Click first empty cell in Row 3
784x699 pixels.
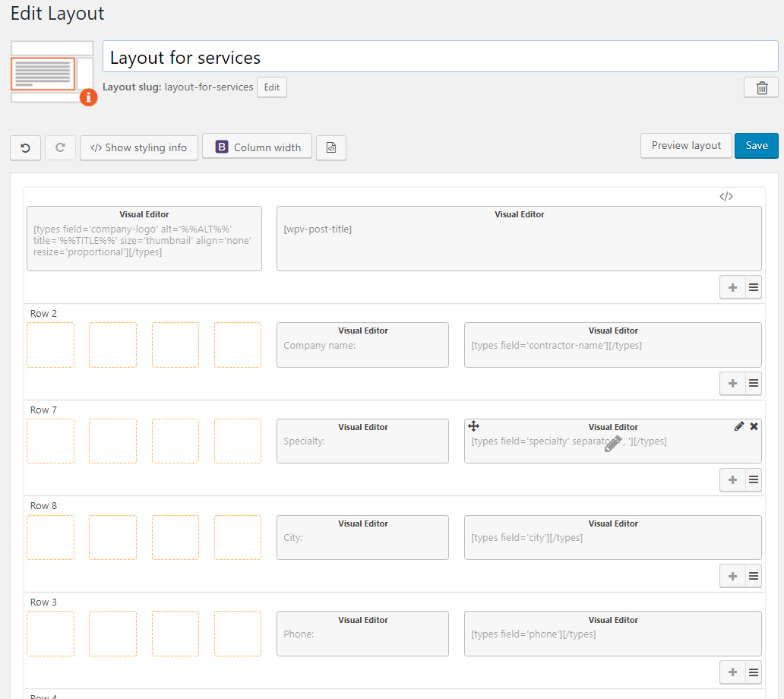click(x=50, y=634)
